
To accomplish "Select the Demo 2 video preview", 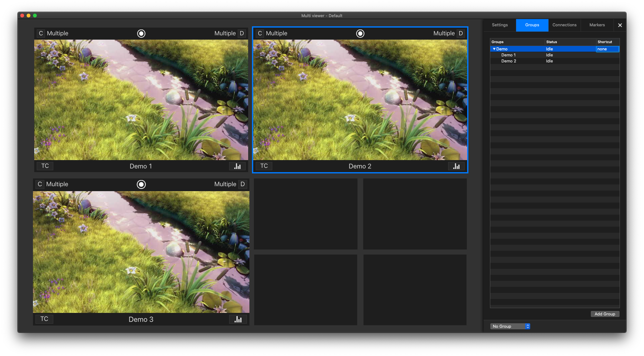I will tap(360, 100).
